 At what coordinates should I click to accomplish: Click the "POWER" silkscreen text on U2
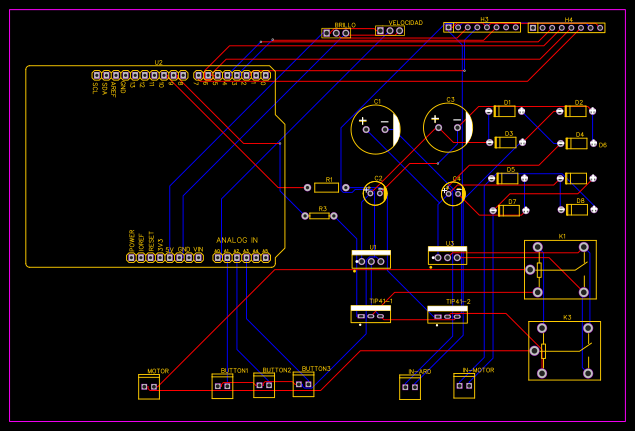(132, 240)
